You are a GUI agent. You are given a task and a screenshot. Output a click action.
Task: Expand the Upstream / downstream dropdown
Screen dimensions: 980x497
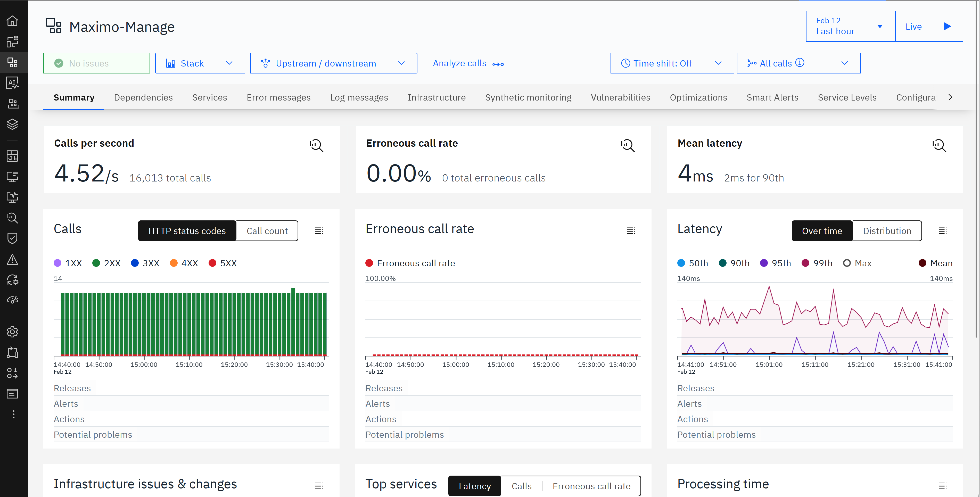click(334, 63)
